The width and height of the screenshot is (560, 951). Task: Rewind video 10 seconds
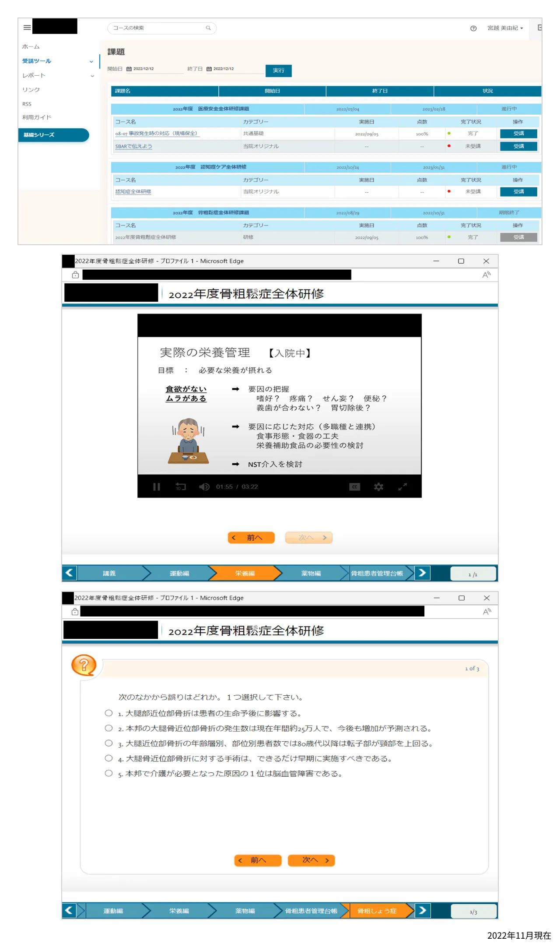click(x=180, y=487)
